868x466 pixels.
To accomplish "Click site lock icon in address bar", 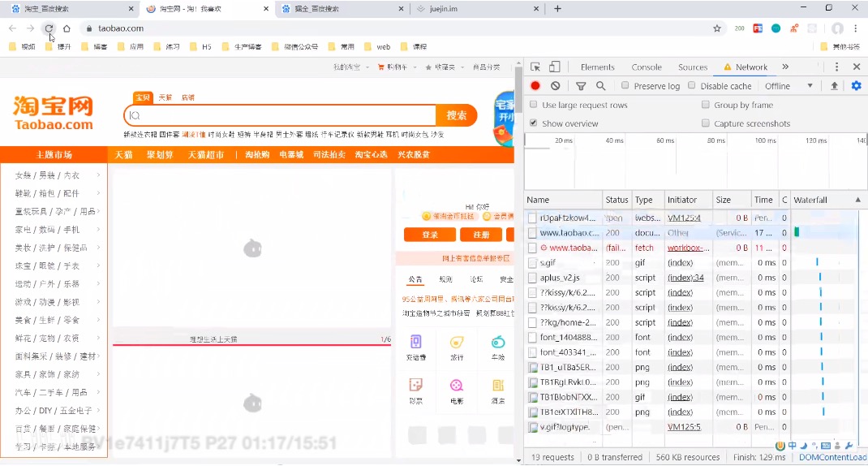I will (88, 28).
